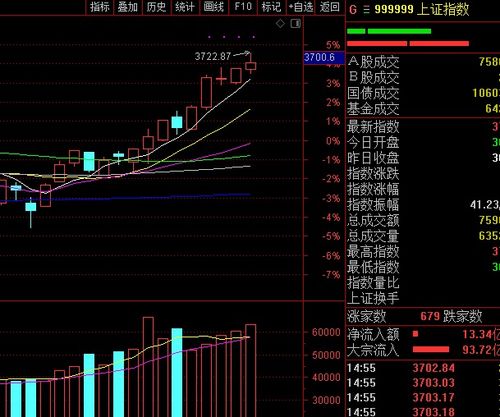Select the tick row showing 3702.84
Image resolution: width=500 pixels, height=417 pixels.
tap(423, 368)
